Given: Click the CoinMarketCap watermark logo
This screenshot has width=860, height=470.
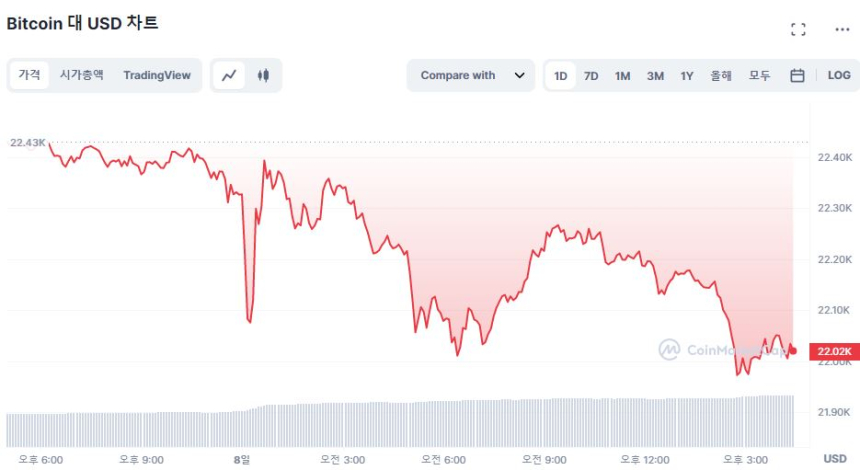Looking at the screenshot, I should click(669, 349).
